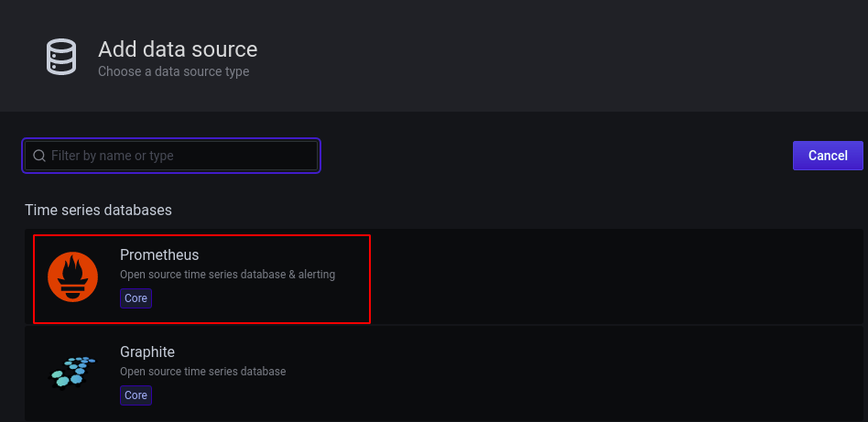Click the 'Time series databases' section heading

pos(98,210)
